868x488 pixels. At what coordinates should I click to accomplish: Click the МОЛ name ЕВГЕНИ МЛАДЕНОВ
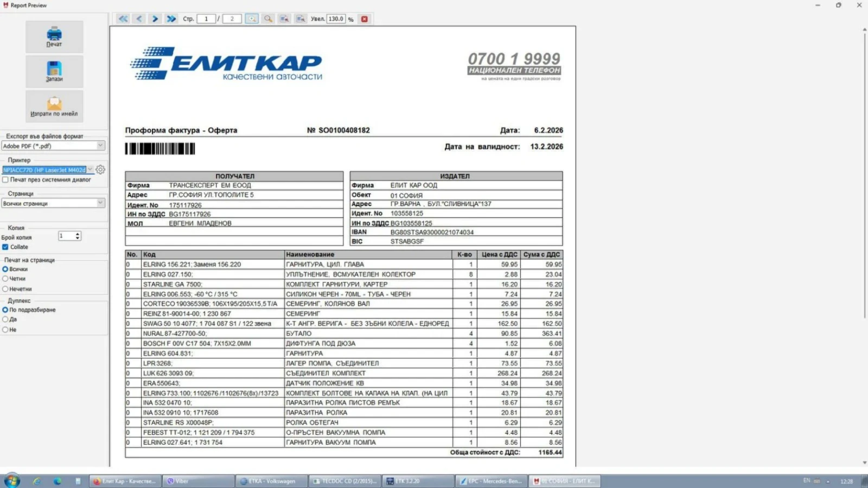point(200,224)
